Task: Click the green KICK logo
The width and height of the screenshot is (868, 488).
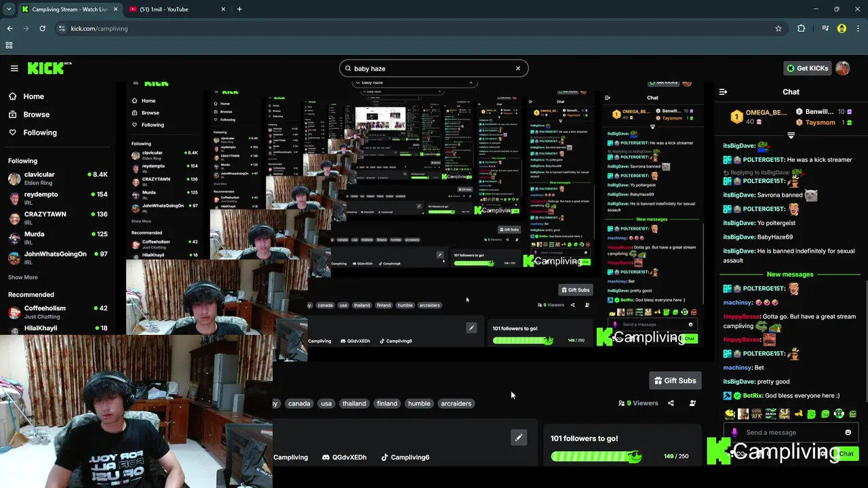Action: click(50, 68)
